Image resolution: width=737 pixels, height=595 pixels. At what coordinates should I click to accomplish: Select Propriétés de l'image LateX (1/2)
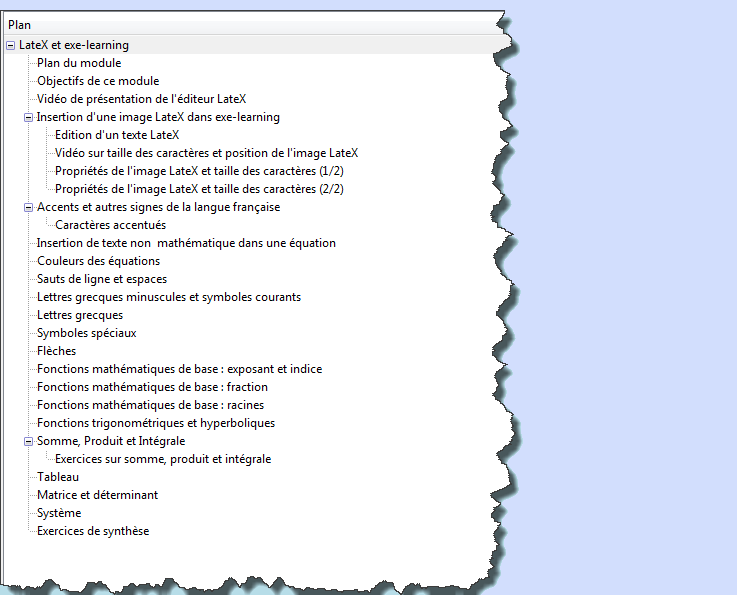(x=199, y=171)
